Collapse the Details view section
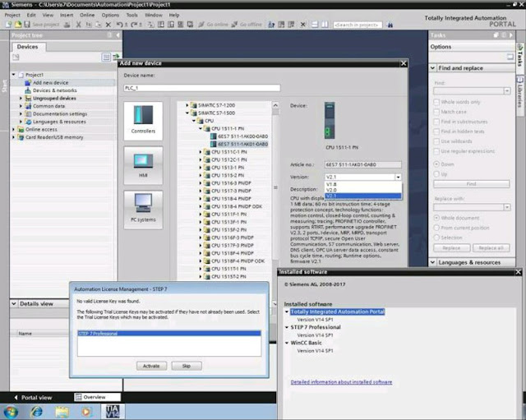Image resolution: width=526 pixels, height=420 pixels. pyautogui.click(x=14, y=303)
